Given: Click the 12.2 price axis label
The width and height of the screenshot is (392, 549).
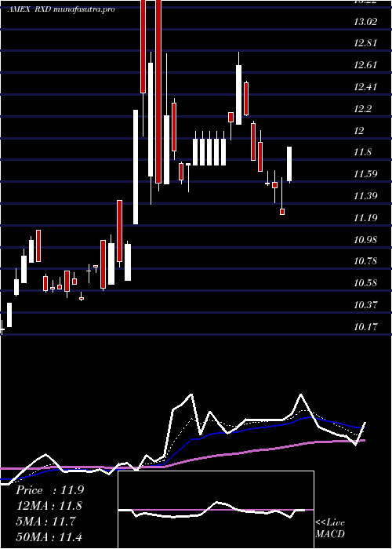Looking at the screenshot, I should [x=362, y=109].
